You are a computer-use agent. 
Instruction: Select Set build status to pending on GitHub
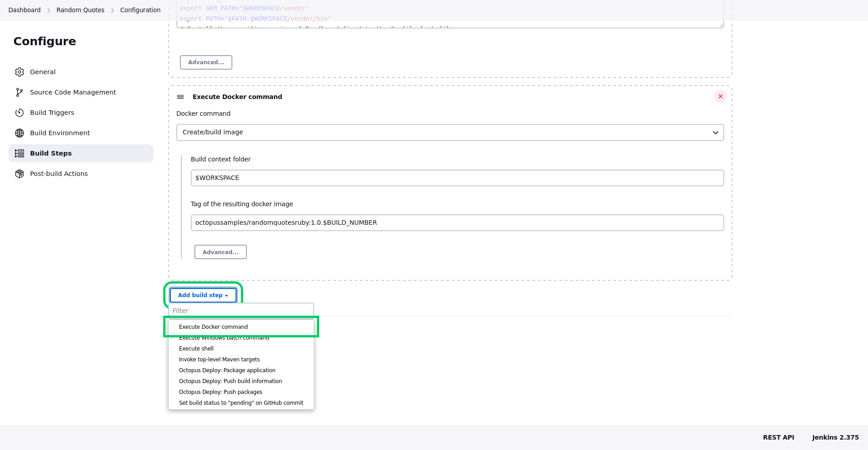point(241,403)
